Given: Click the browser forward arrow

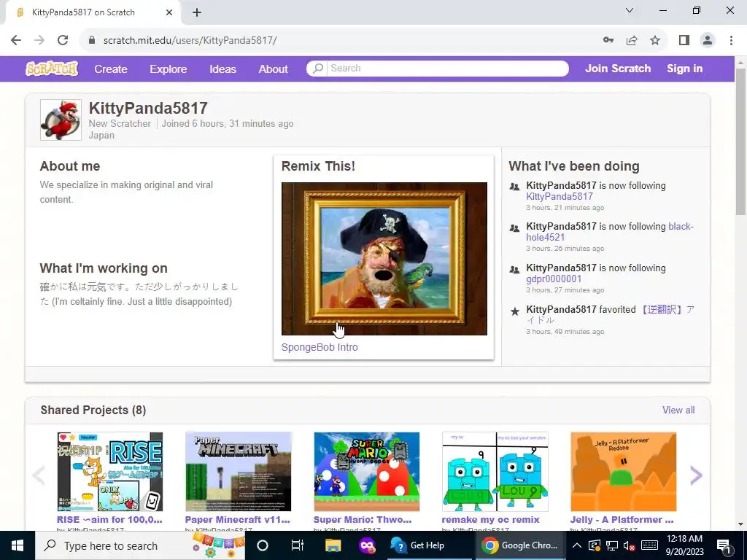Looking at the screenshot, I should click(39, 40).
